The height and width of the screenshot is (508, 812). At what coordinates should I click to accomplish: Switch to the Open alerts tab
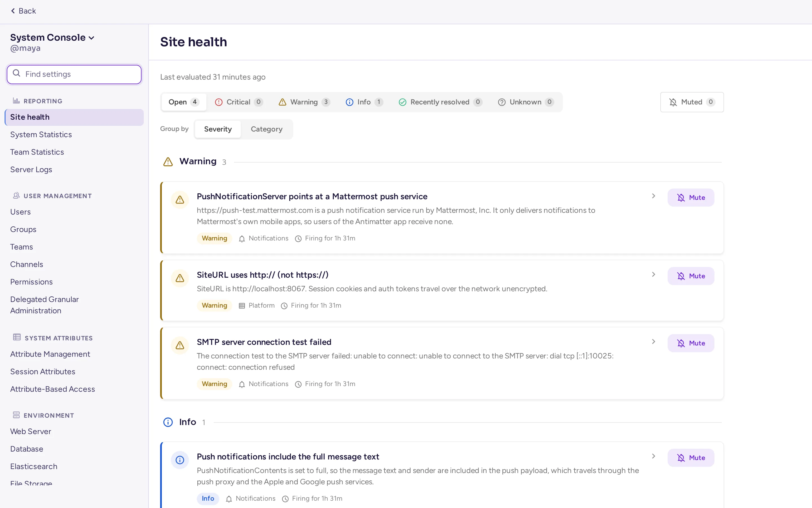coord(184,102)
